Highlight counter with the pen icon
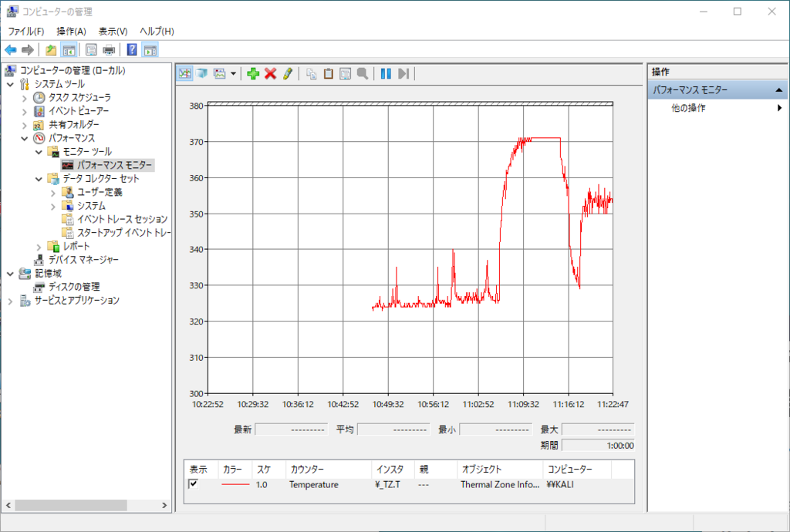The width and height of the screenshot is (790, 532). (288, 73)
